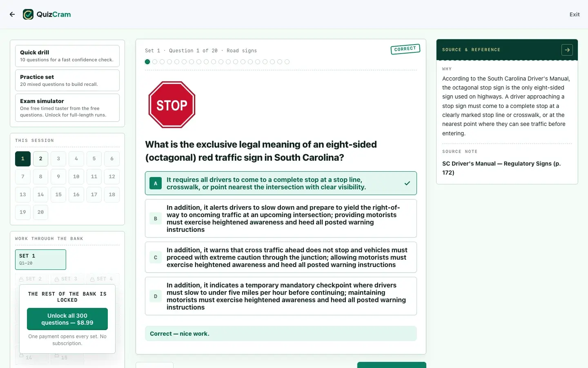Image resolution: width=588 pixels, height=368 pixels.
Task: Jump to question 12 in session grid
Action: pyautogui.click(x=112, y=177)
